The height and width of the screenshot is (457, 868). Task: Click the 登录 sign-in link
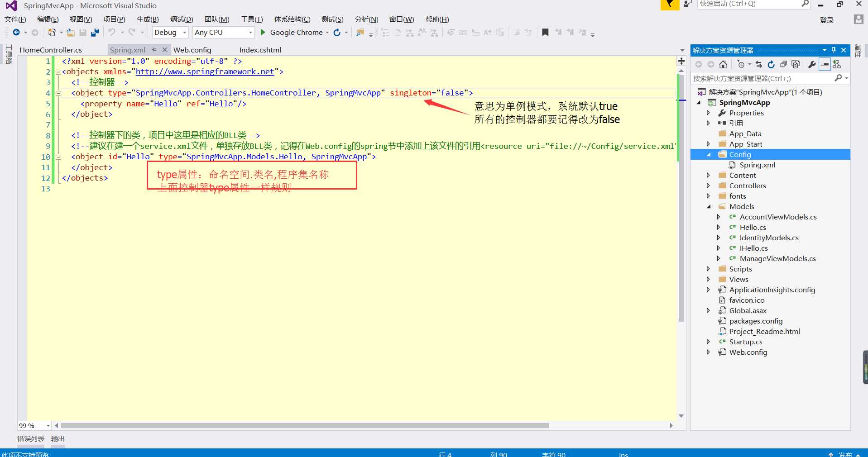coord(827,20)
